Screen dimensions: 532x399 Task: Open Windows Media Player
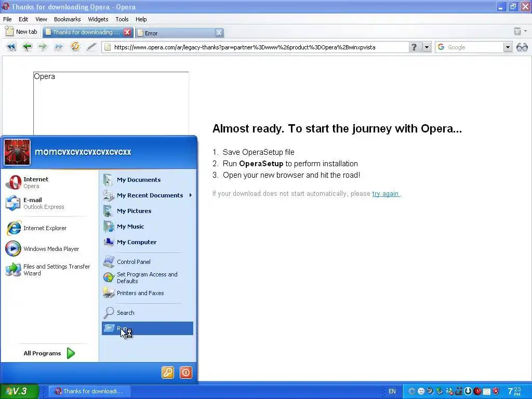click(49, 249)
